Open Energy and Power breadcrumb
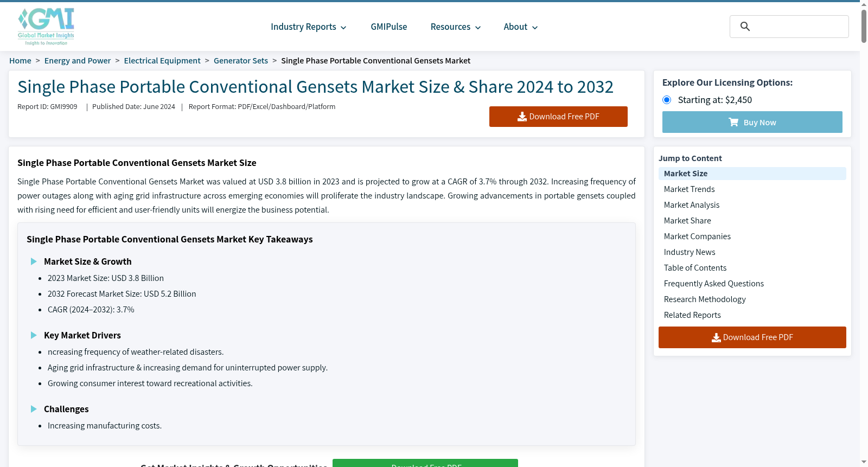This screenshot has width=868, height=467. (78, 61)
